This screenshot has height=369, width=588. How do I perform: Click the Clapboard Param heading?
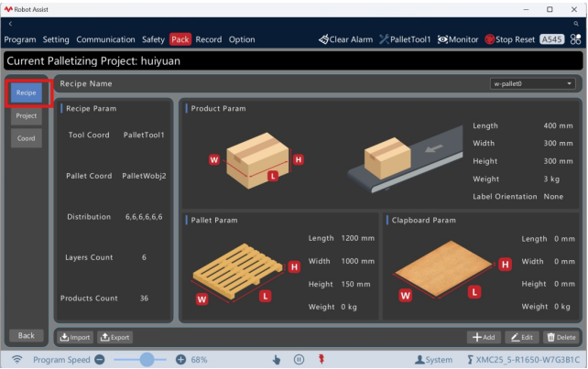click(424, 220)
